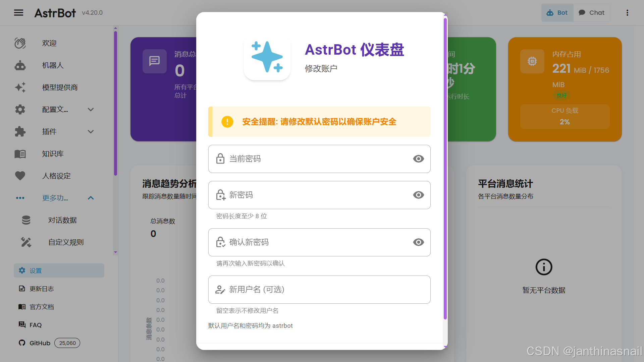Click the info icon above 暂无平台数据

pos(544,267)
